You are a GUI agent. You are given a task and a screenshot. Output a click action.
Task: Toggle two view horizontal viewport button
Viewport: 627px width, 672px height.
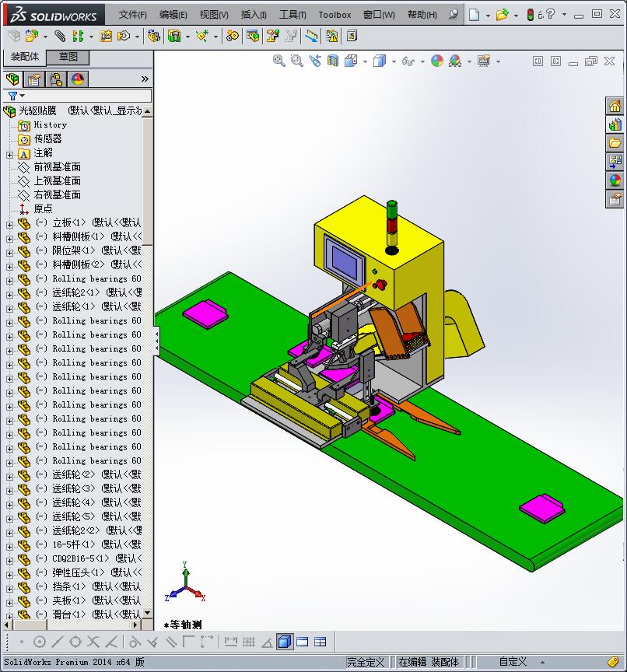tap(302, 642)
